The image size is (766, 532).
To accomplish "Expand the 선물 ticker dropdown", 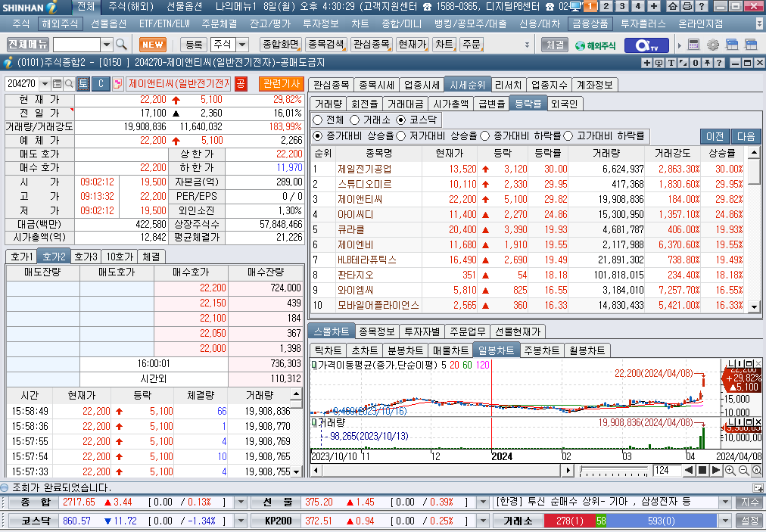I will tap(483, 502).
